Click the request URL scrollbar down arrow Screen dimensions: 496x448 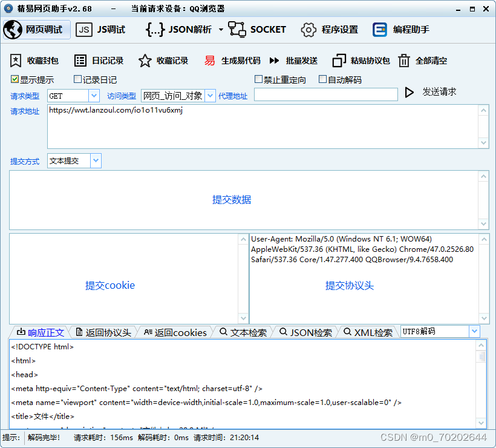[x=483, y=142]
